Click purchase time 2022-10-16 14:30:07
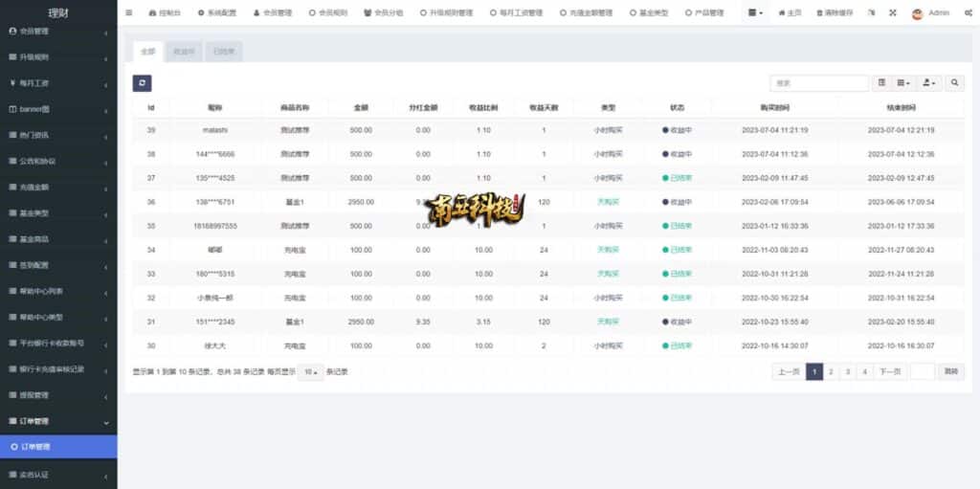 click(x=775, y=345)
